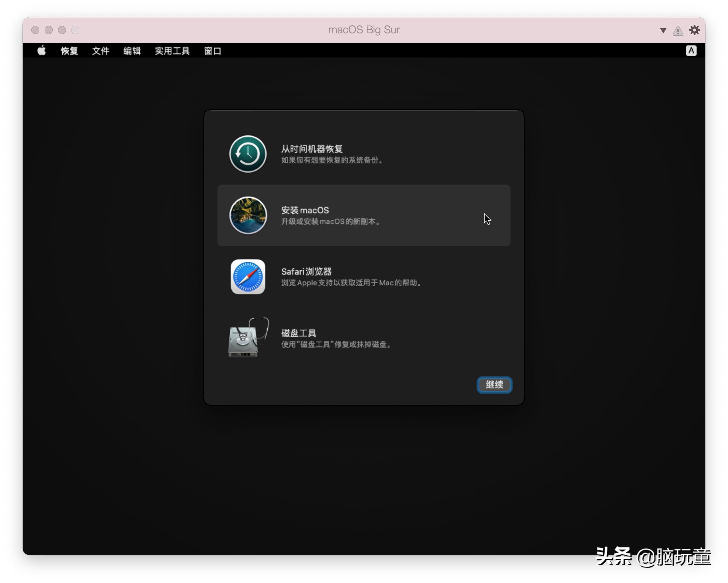Open the 实用工具 menu
The width and height of the screenshot is (728, 583).
click(172, 51)
